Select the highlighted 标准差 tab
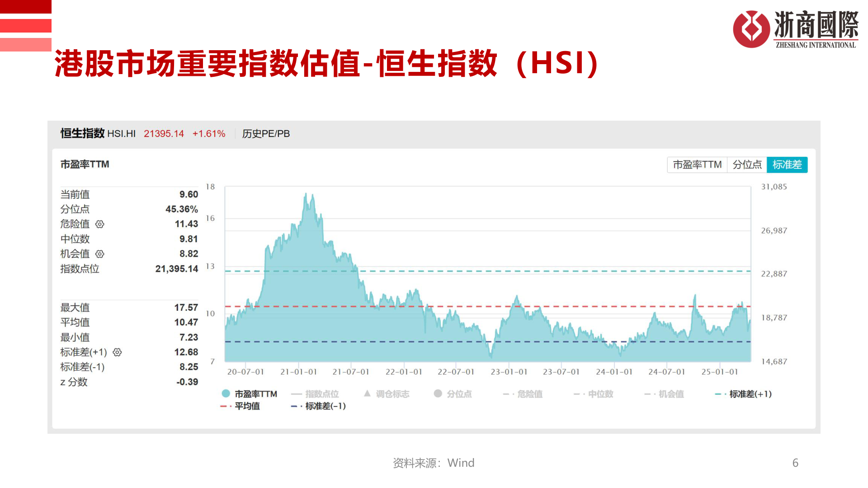Screen dimensions: 868x488 [x=787, y=164]
